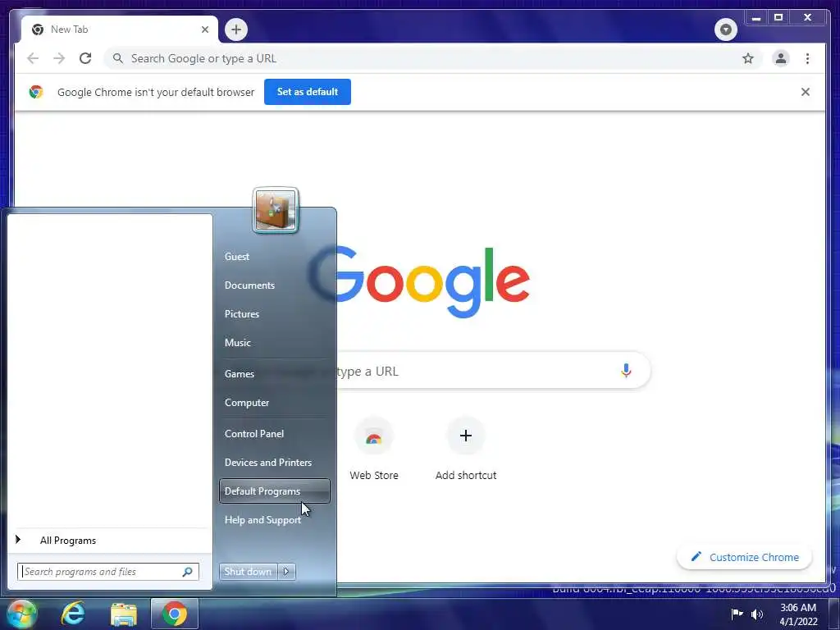Click Customize Chrome button
The image size is (840, 630).
pos(745,557)
